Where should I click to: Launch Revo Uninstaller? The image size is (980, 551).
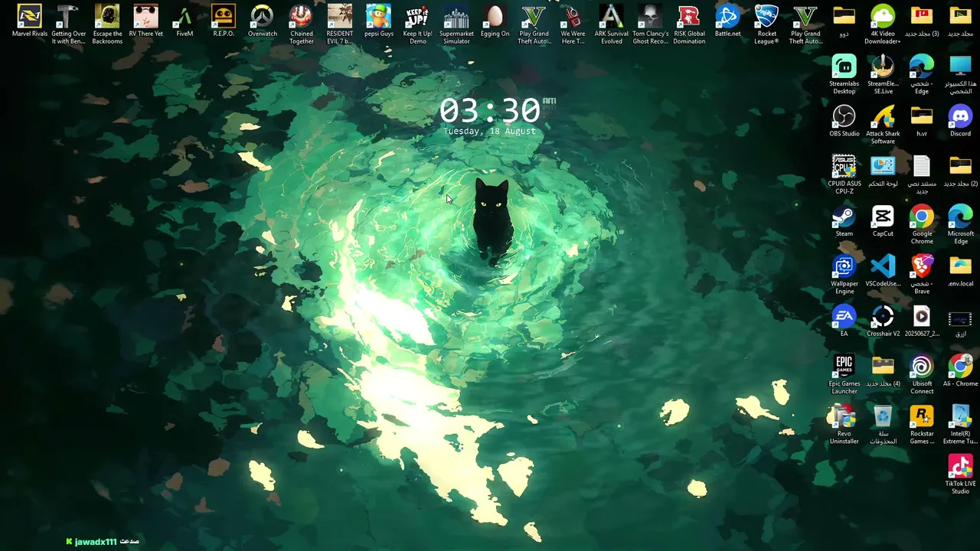point(844,424)
